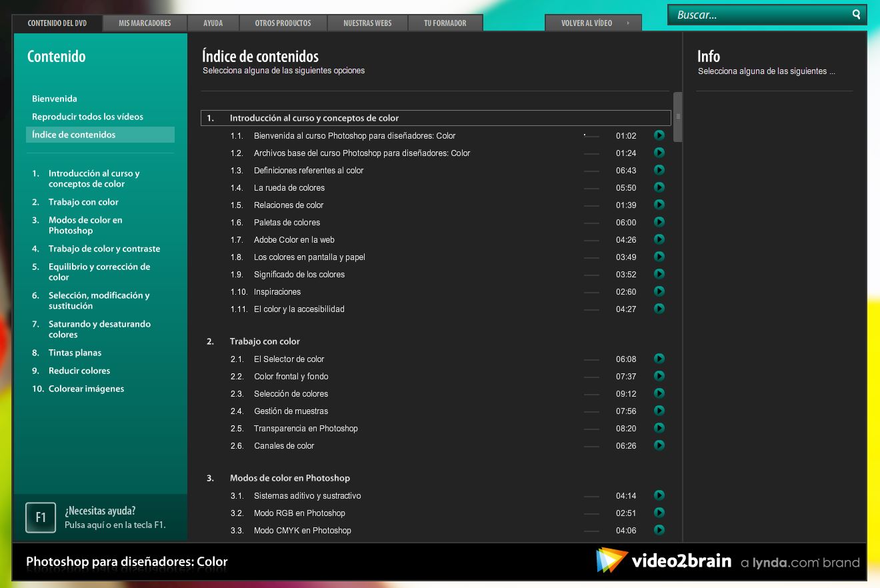The image size is (880, 588).
Task: Play the "Inspiraciones" video
Action: click(x=659, y=291)
